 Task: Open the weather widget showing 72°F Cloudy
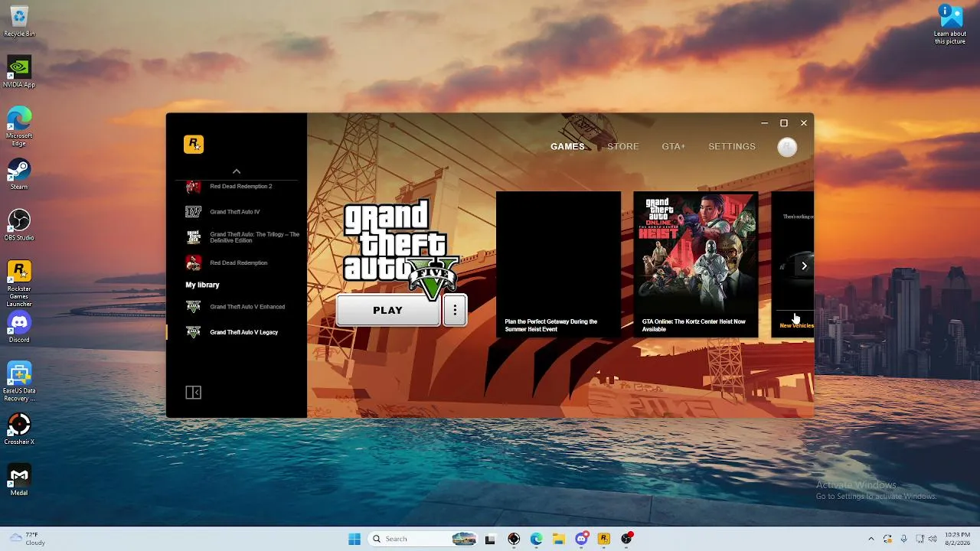click(28, 539)
